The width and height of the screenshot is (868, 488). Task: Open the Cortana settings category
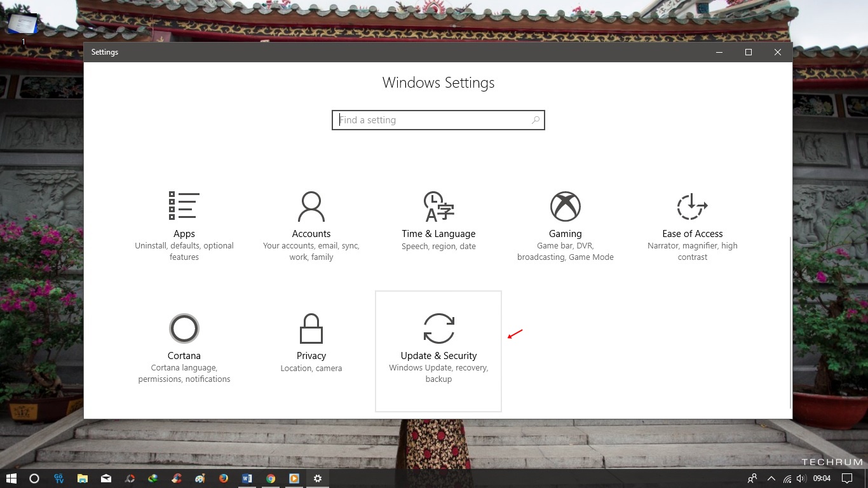pyautogui.click(x=184, y=351)
